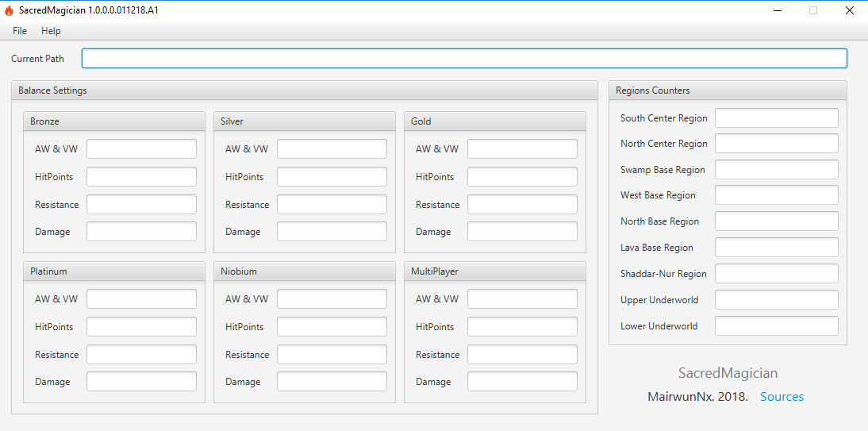Focus the MultiPlayer Resistance field
Image resolution: width=868 pixels, height=431 pixels.
523,355
